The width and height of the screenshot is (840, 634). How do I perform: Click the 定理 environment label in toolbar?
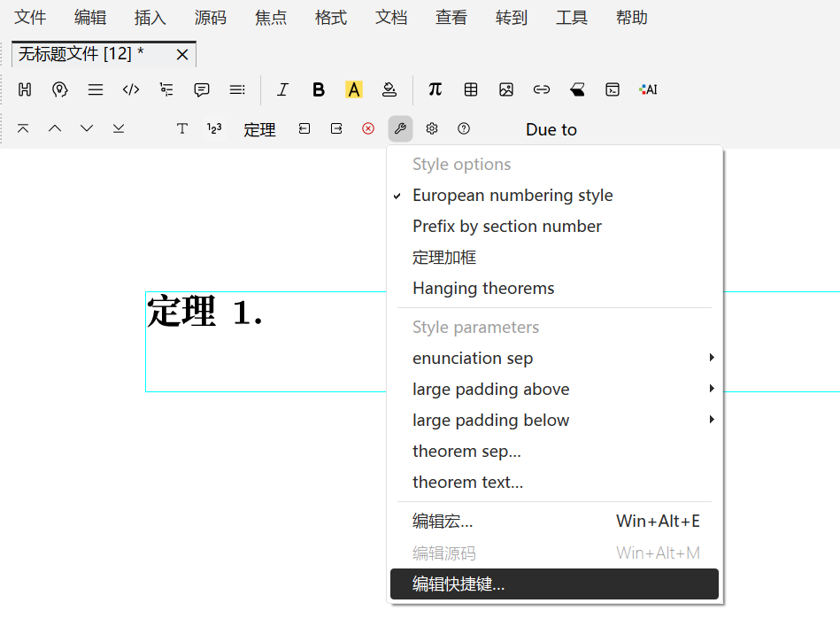[259, 130]
